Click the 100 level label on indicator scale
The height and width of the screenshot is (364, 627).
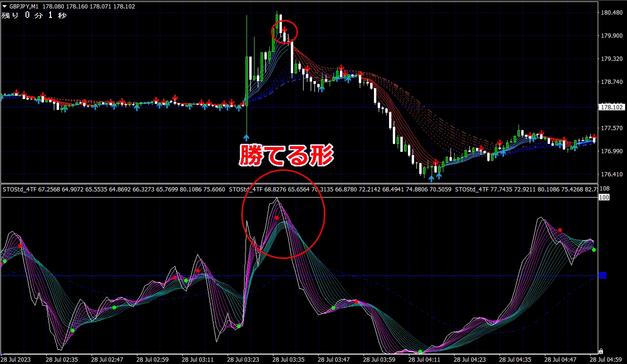click(x=604, y=198)
